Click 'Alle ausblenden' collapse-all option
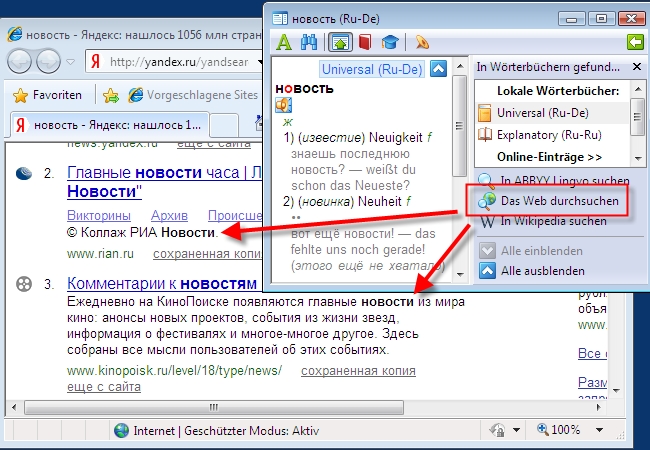 543,271
